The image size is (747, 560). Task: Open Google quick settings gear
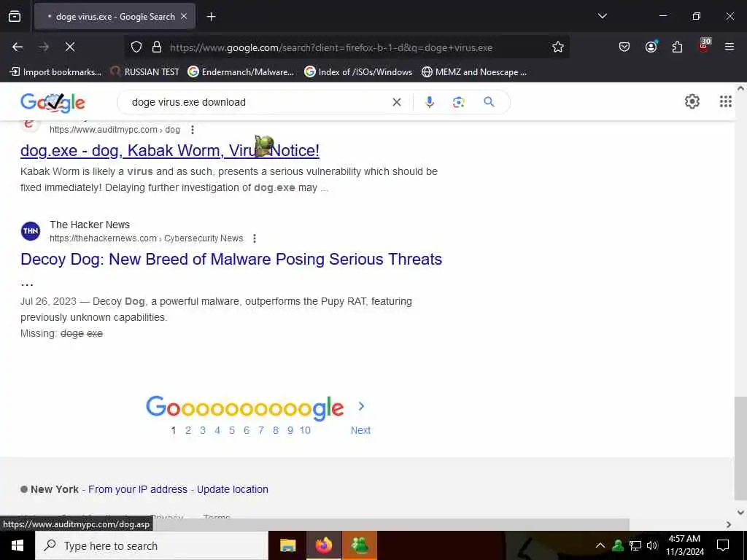pyautogui.click(x=692, y=101)
